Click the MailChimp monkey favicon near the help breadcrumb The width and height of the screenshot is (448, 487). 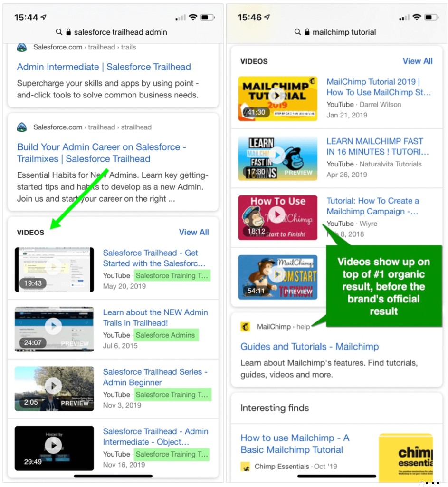pos(246,327)
